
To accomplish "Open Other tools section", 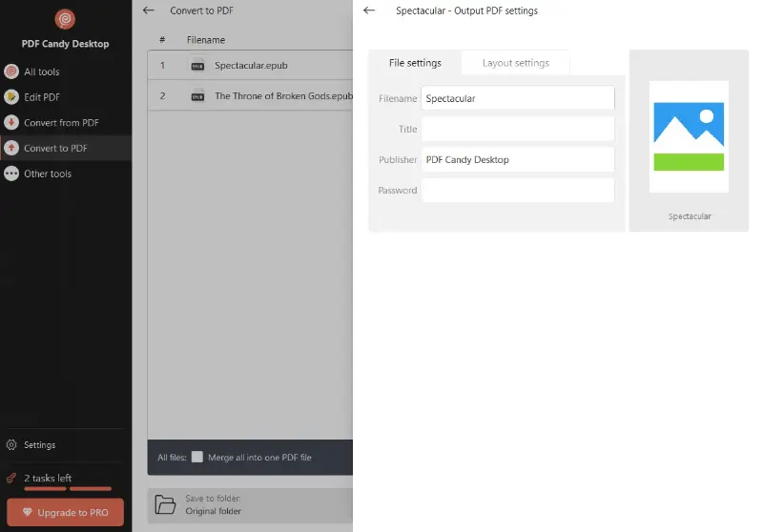I will [x=66, y=174].
